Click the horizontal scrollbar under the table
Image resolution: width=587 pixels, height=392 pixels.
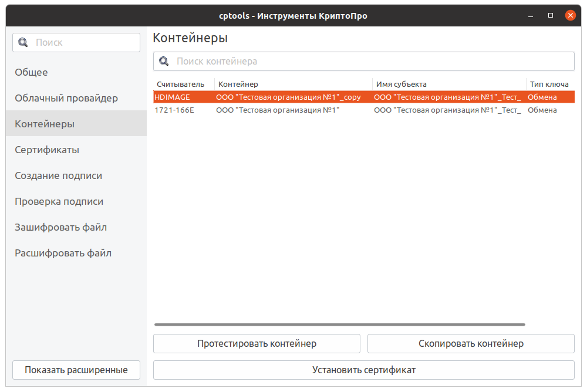[339, 325]
